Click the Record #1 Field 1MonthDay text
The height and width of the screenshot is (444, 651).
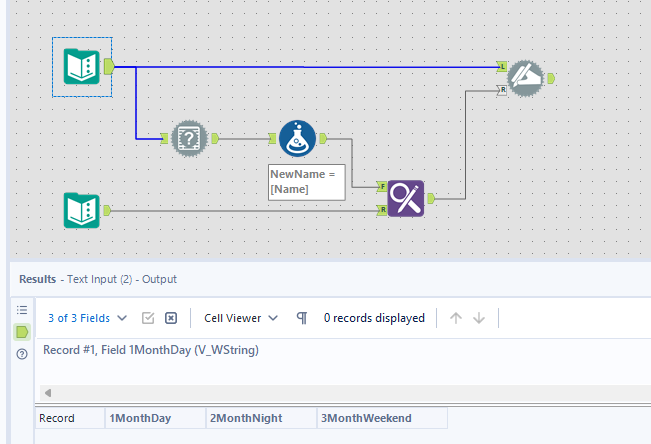click(x=151, y=350)
